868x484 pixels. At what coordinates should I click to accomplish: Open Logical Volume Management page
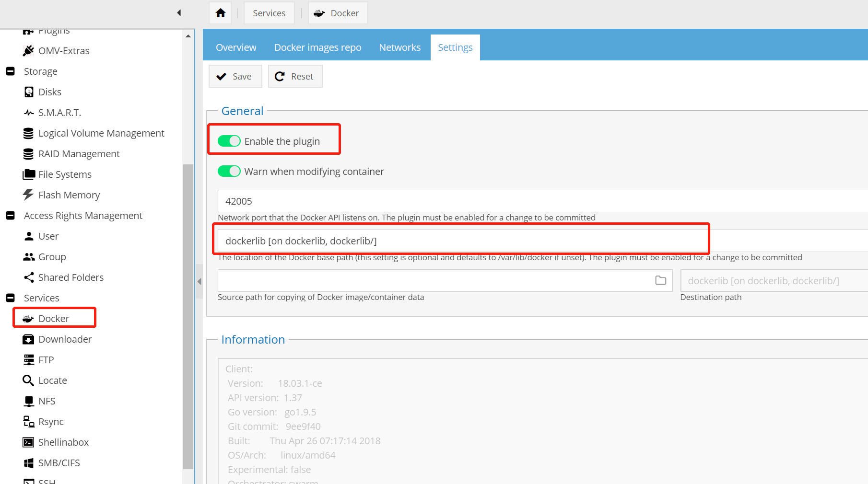click(x=101, y=133)
